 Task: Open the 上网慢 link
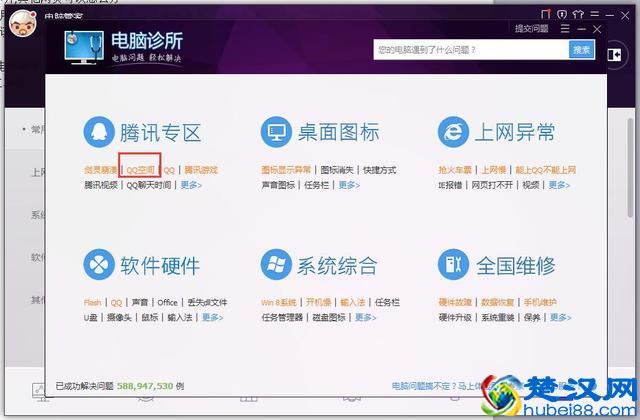click(493, 170)
